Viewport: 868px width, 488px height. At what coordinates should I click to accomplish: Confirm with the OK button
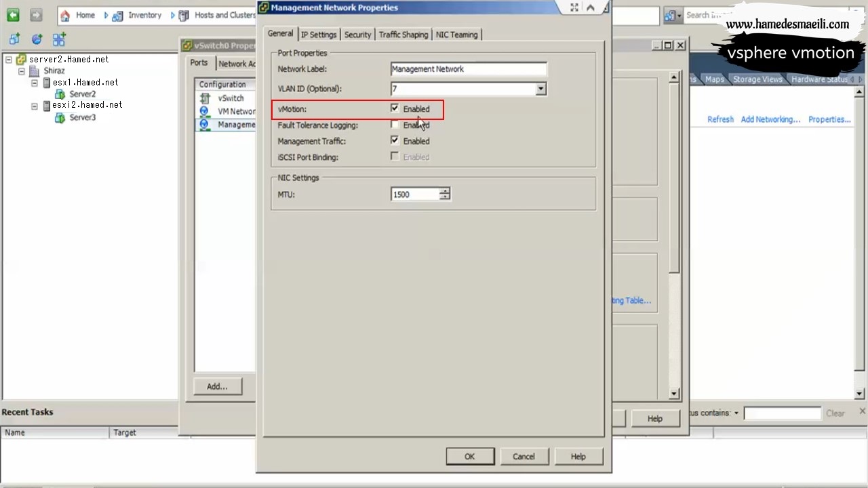tap(470, 456)
